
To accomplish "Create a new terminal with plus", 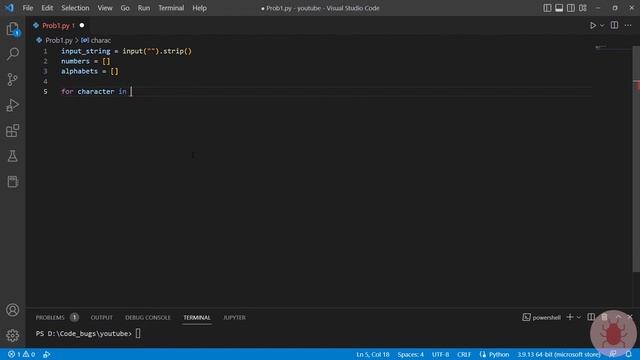I will coord(570,317).
